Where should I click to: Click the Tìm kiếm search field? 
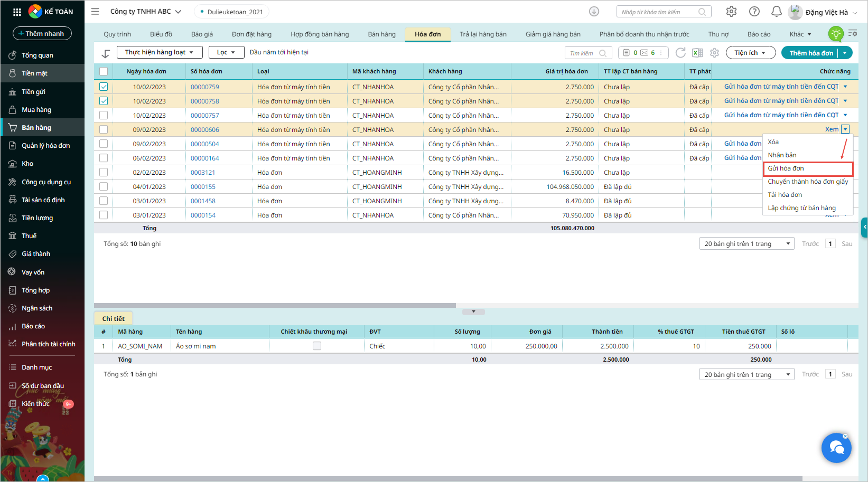pos(583,53)
